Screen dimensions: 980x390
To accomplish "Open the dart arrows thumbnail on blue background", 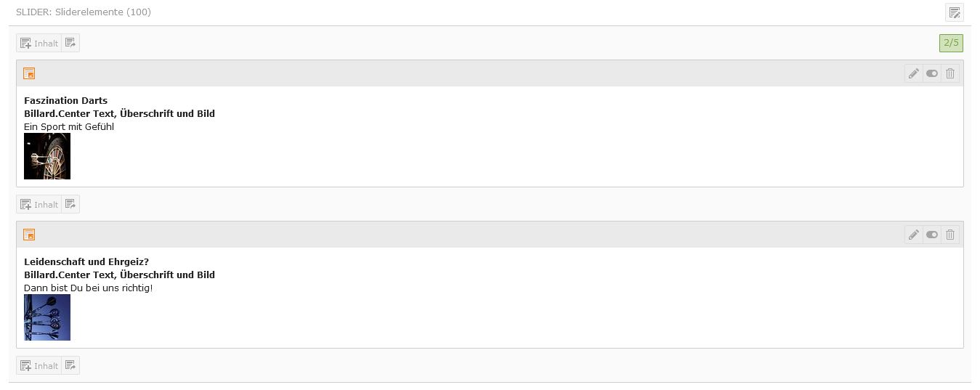I will (47, 317).
